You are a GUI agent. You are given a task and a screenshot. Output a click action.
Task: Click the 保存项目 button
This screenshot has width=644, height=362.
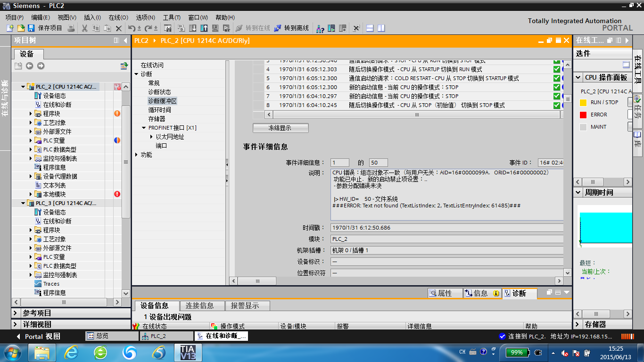pyautogui.click(x=45, y=28)
